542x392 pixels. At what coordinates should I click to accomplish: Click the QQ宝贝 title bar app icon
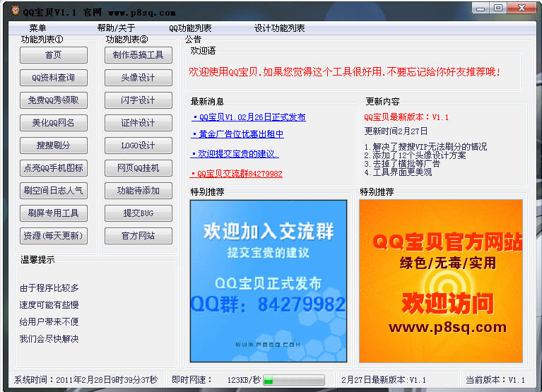coord(16,11)
